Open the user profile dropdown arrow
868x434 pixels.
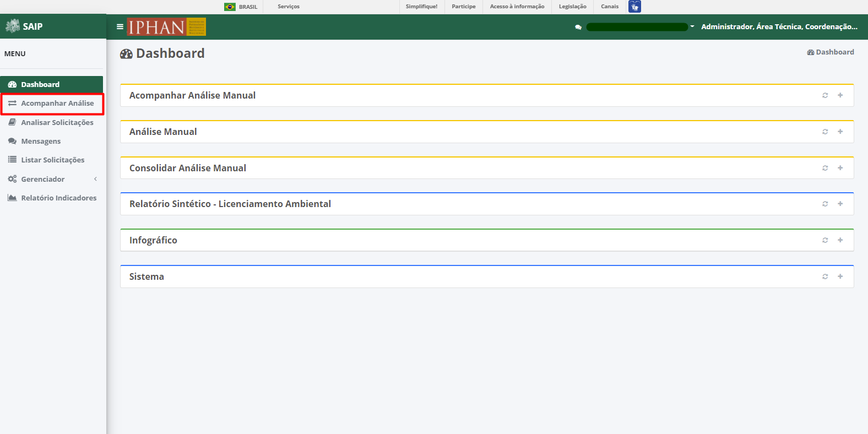point(692,26)
